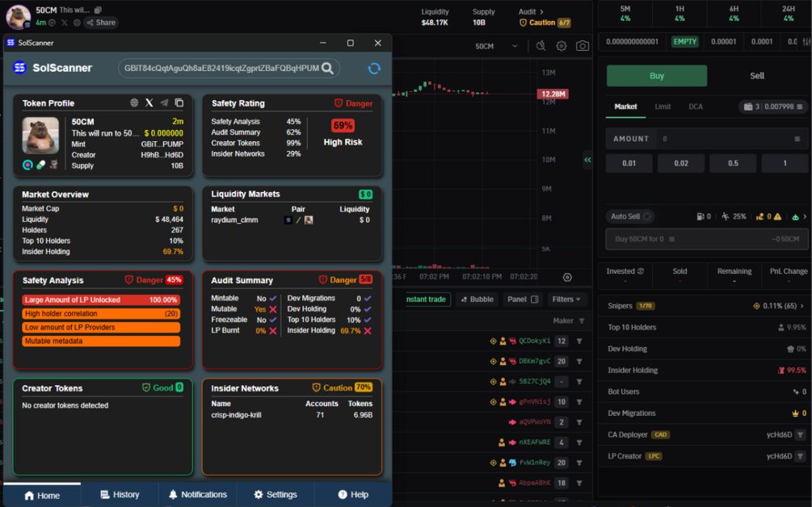
Task: Open the Filters dropdown
Action: coord(566,299)
